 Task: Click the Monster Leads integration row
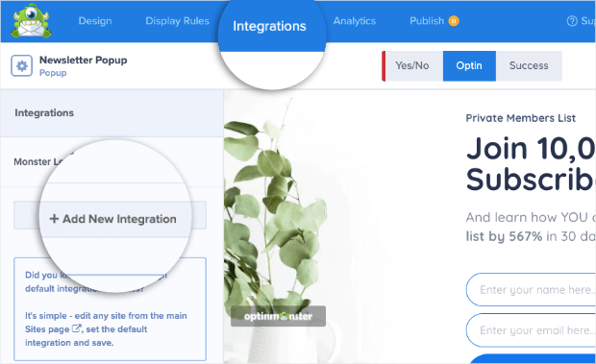point(112,161)
